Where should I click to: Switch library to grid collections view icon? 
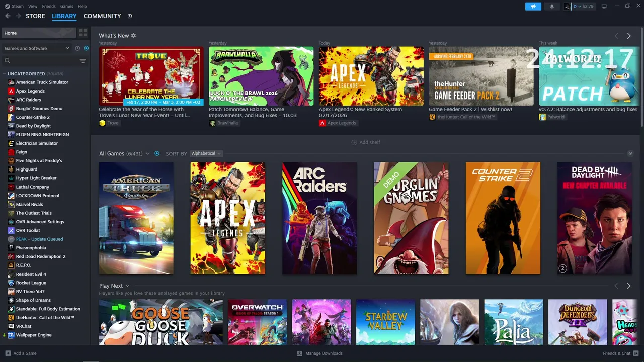(83, 33)
